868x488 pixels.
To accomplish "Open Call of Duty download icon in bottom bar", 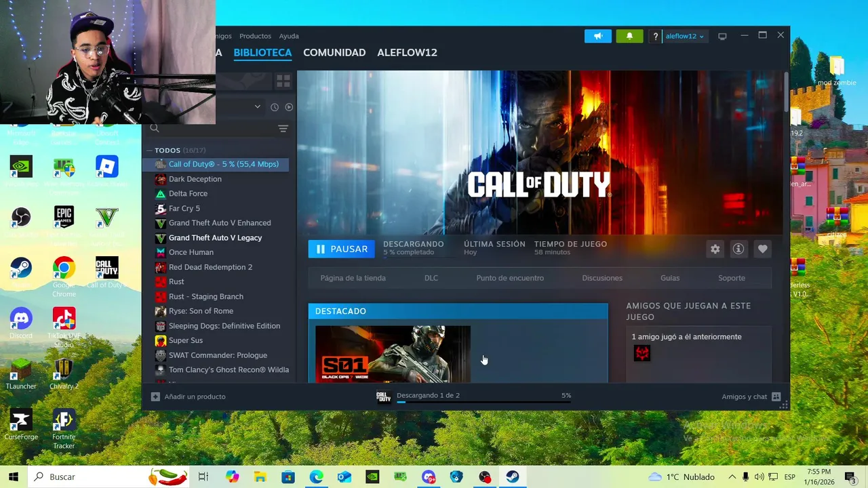I will (384, 397).
